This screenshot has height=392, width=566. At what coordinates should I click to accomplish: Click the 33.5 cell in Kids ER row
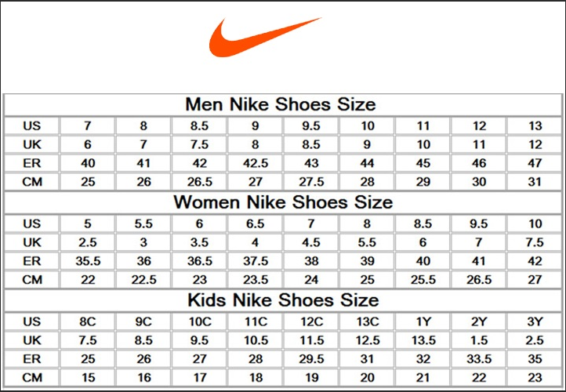[479, 359]
